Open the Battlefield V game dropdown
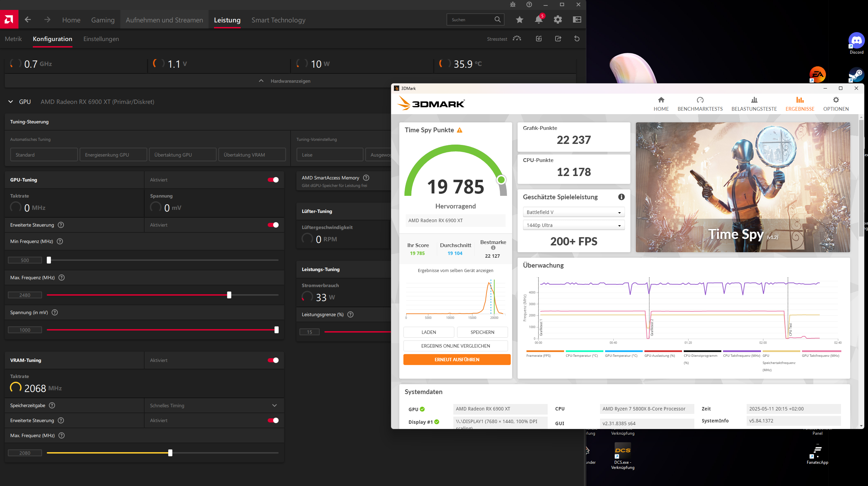The height and width of the screenshot is (486, 868). point(573,212)
